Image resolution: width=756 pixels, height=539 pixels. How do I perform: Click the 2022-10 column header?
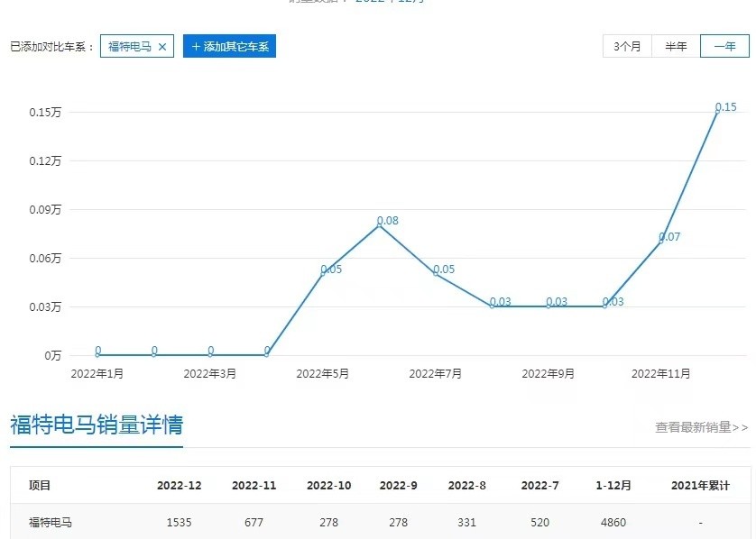point(328,486)
